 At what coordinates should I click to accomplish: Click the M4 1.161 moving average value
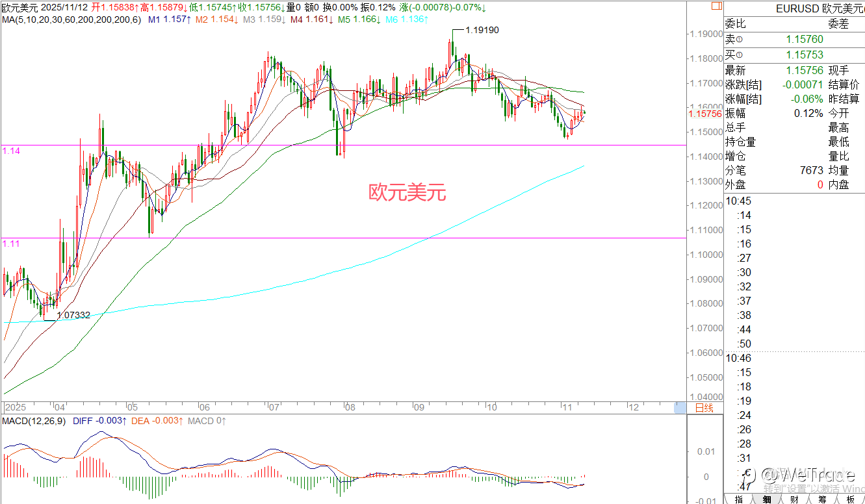311,20
